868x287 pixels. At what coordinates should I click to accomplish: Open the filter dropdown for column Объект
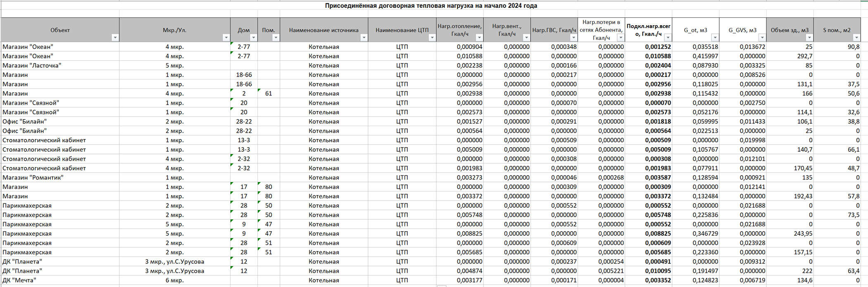tap(115, 38)
